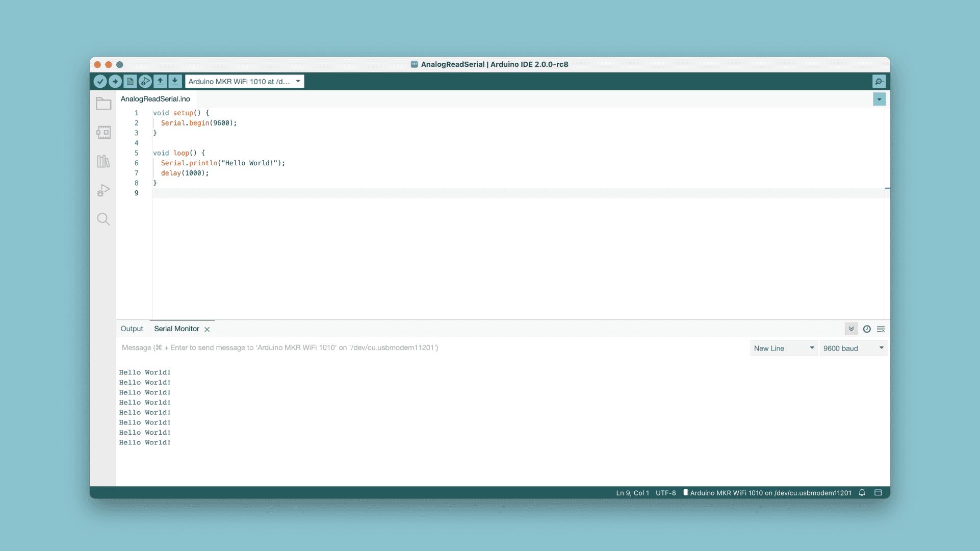Open Serial Monitor icon at top right

click(879, 81)
